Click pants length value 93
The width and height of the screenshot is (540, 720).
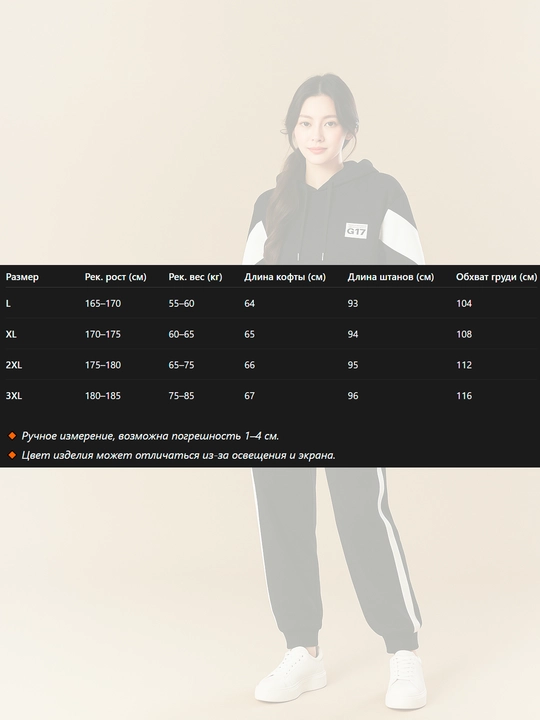(x=353, y=304)
